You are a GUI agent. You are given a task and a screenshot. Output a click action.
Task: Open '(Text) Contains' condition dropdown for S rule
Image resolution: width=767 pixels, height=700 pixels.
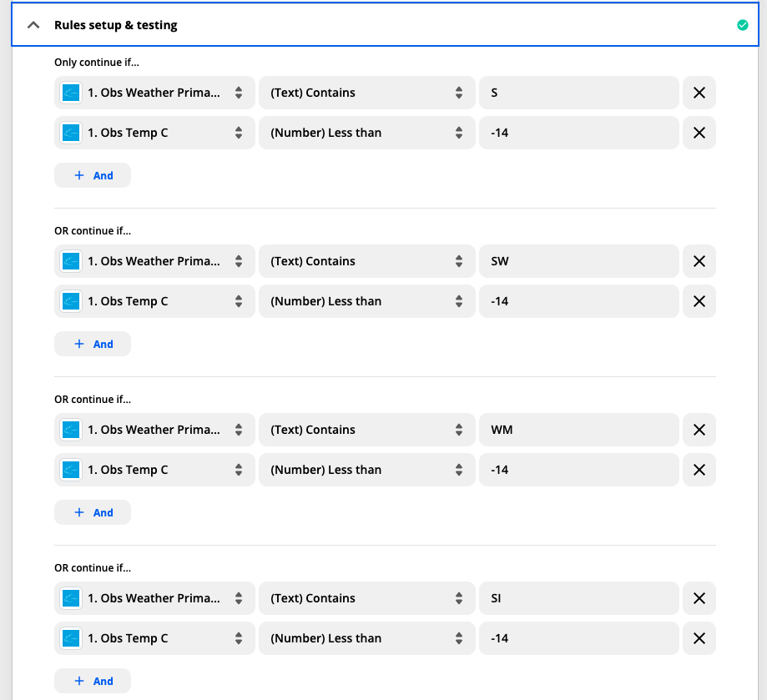tap(366, 93)
